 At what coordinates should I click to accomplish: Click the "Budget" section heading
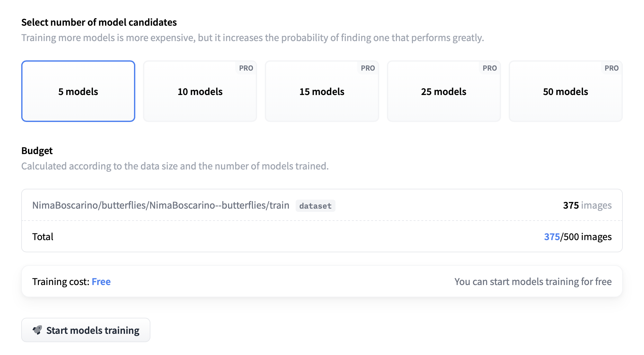coord(37,151)
